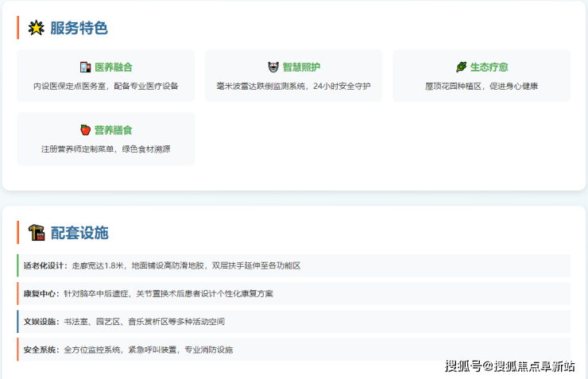Click the 康复中心 row label
Viewport: 588px width, 379px height.
pos(41,293)
